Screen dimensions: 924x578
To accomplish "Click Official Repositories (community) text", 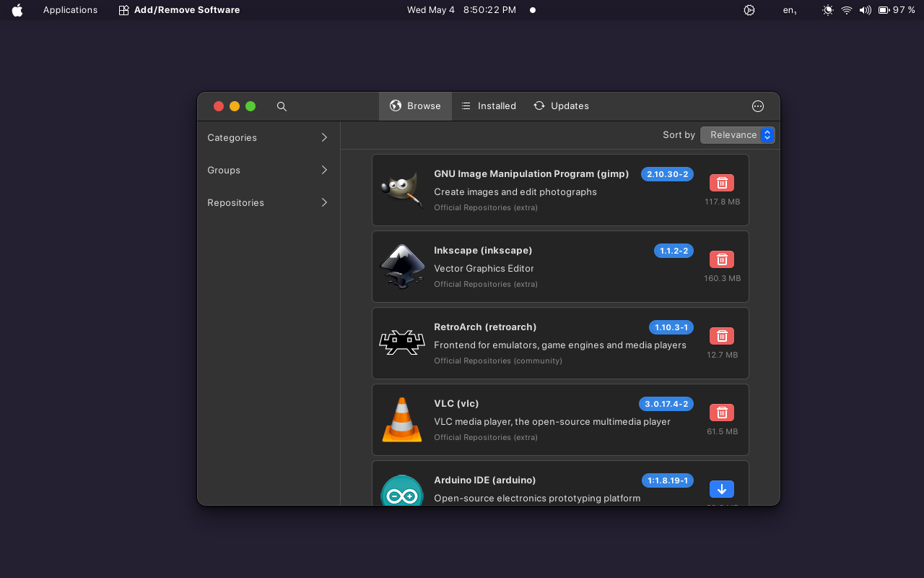I will (x=498, y=361).
